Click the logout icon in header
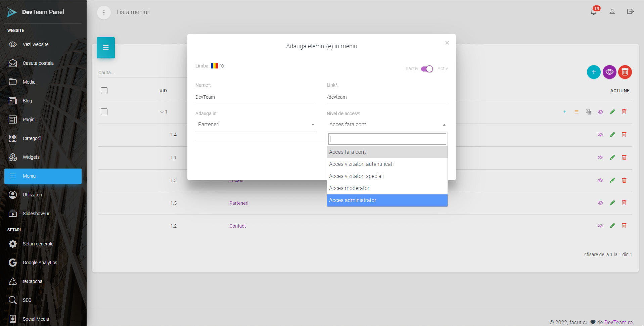Viewport: 644px width, 326px height. 630,12
